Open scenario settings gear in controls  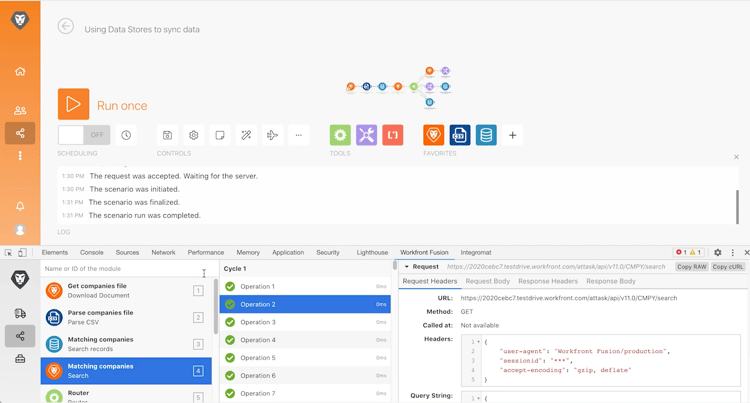[x=194, y=135]
